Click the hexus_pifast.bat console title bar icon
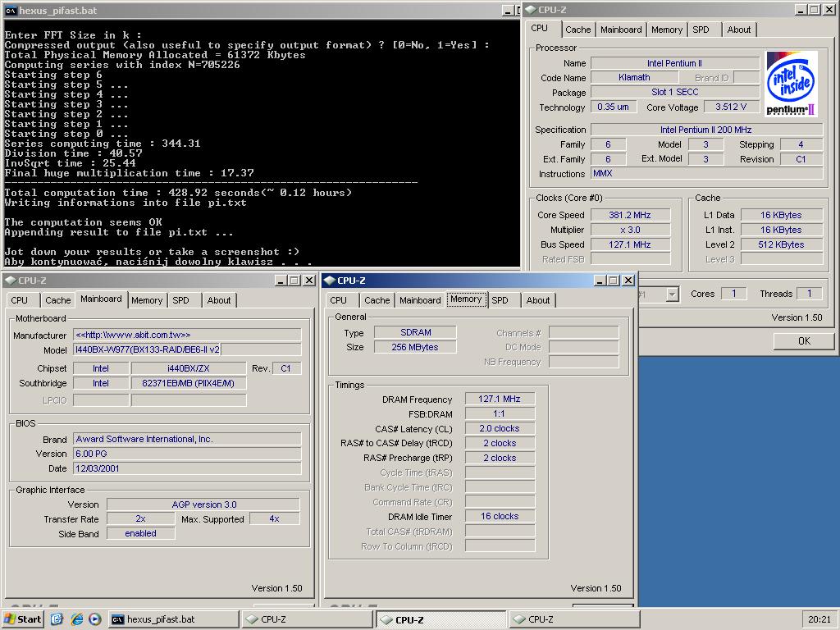This screenshot has width=840, height=630. coord(10,10)
